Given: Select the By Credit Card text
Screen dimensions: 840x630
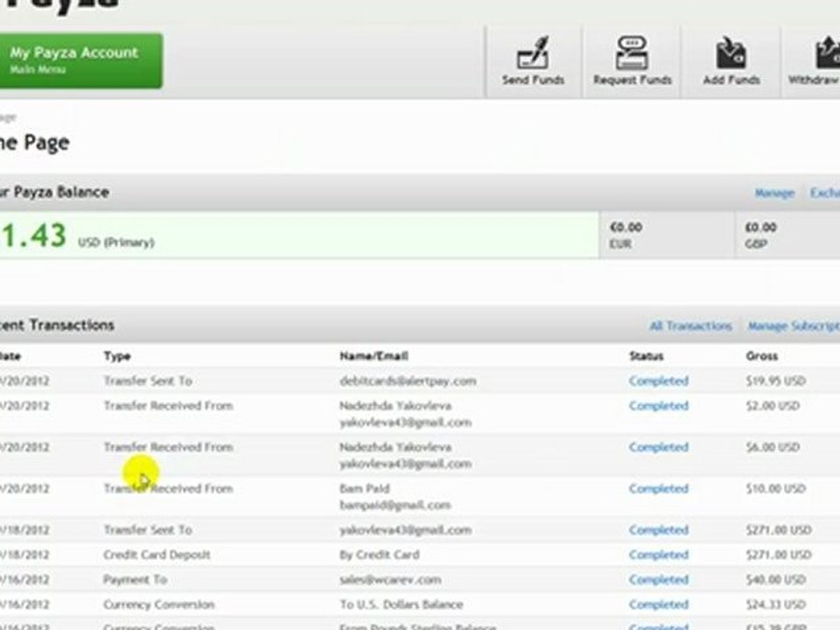Looking at the screenshot, I should pyautogui.click(x=379, y=555).
